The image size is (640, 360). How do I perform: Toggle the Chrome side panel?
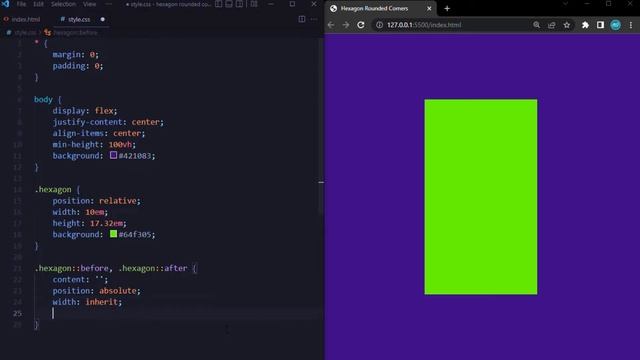[600, 25]
